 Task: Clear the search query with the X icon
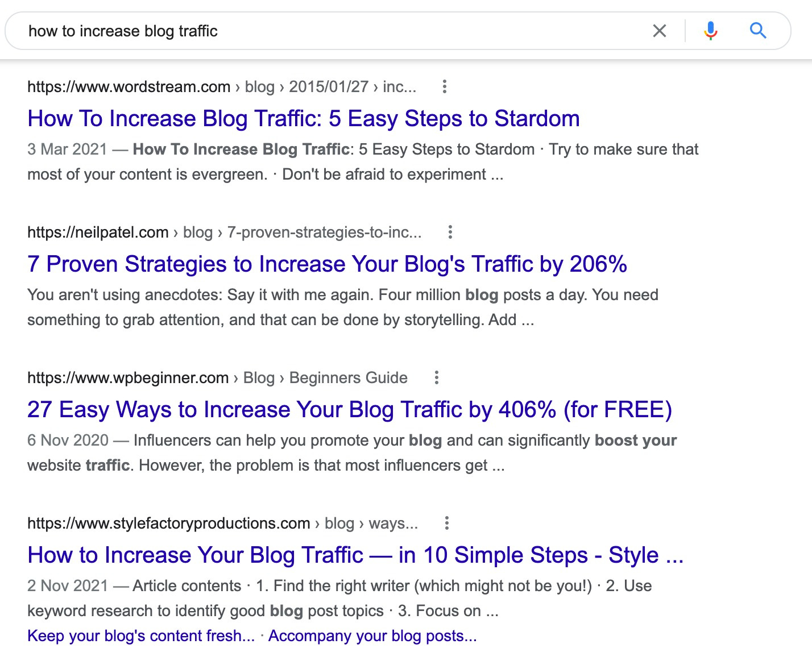point(660,31)
